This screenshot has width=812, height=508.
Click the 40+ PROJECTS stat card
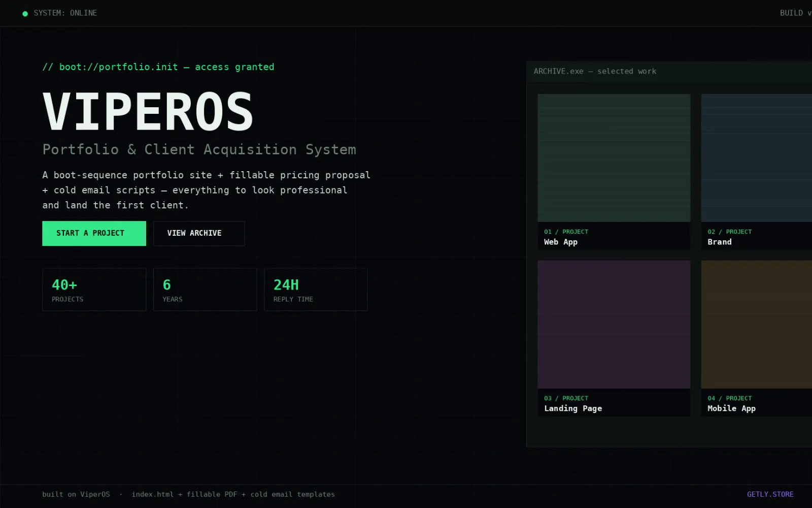94,290
